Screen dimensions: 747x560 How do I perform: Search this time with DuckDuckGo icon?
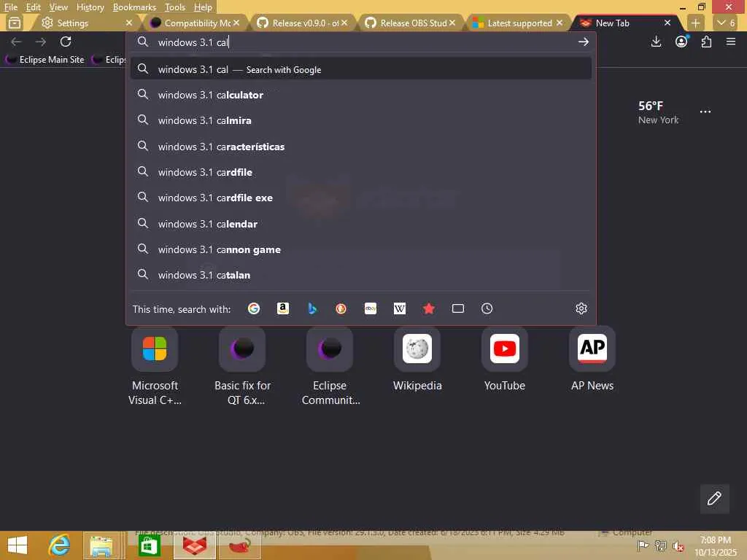(x=341, y=308)
